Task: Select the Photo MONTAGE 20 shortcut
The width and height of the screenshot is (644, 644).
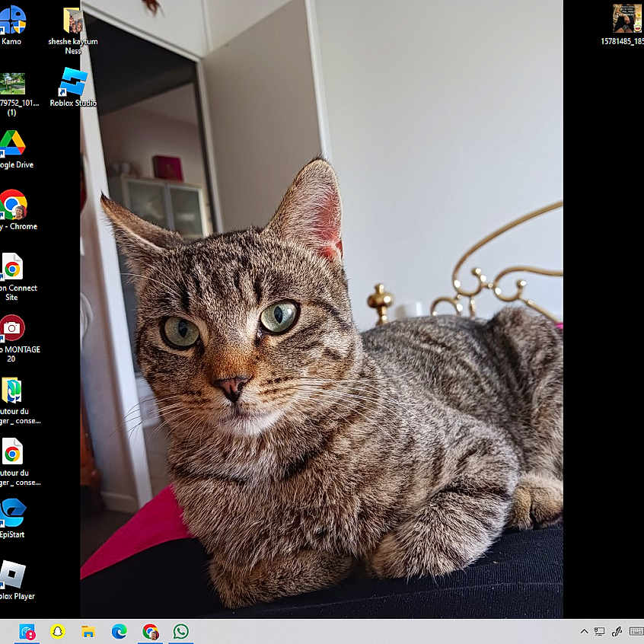Action: tap(12, 329)
